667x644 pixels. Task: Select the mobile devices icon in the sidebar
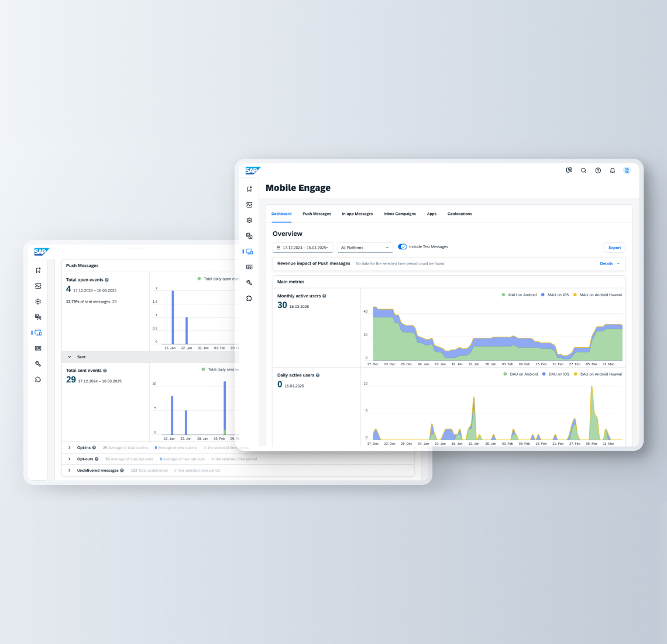click(249, 251)
